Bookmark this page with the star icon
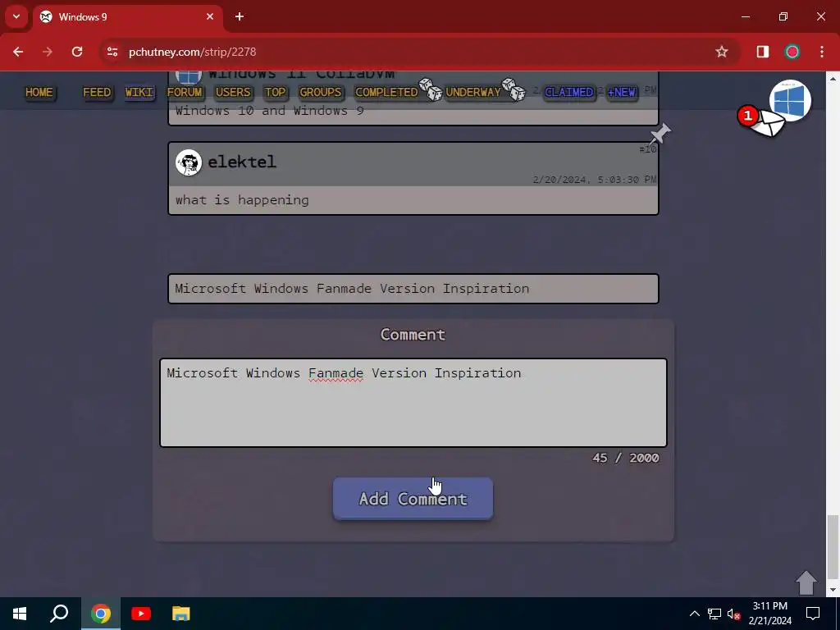Image resolution: width=840 pixels, height=630 pixels. click(x=722, y=52)
